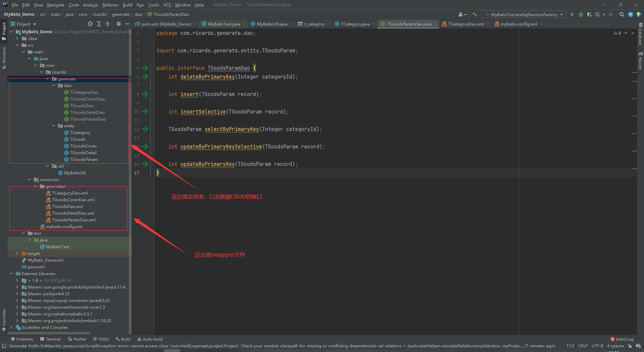Open the TODO tool window
Image resolution: width=644 pixels, height=352 pixels.
point(101,339)
